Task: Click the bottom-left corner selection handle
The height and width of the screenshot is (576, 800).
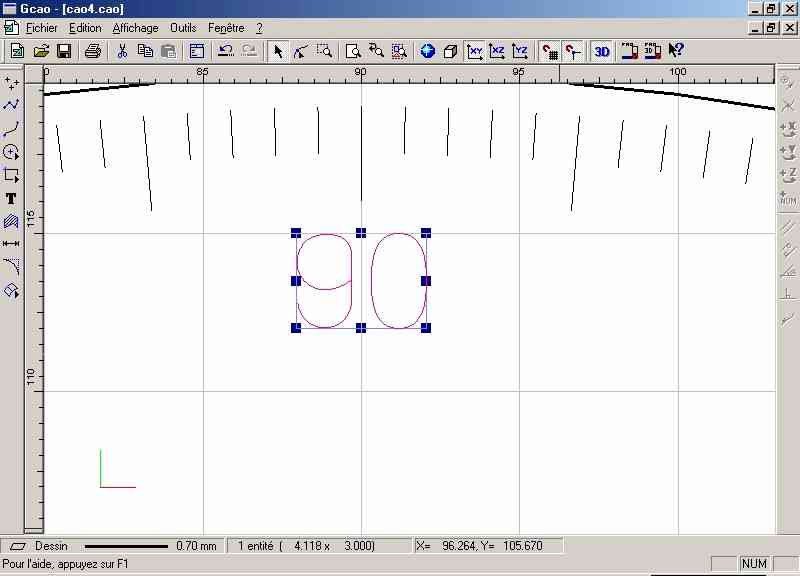Action: 296,328
